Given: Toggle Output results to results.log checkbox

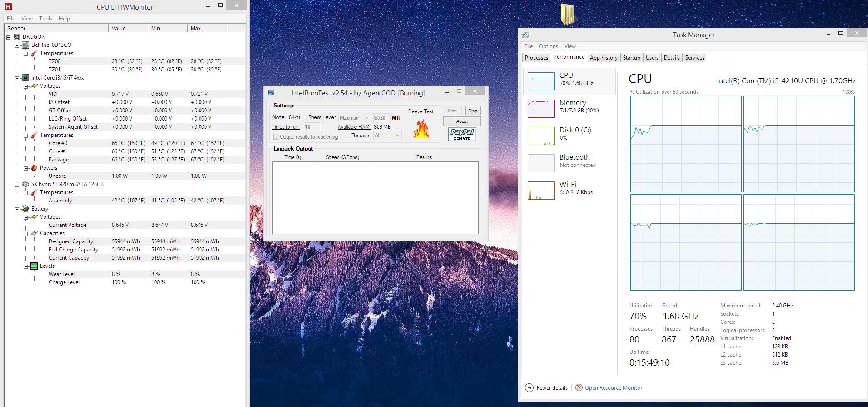Looking at the screenshot, I should click(276, 136).
